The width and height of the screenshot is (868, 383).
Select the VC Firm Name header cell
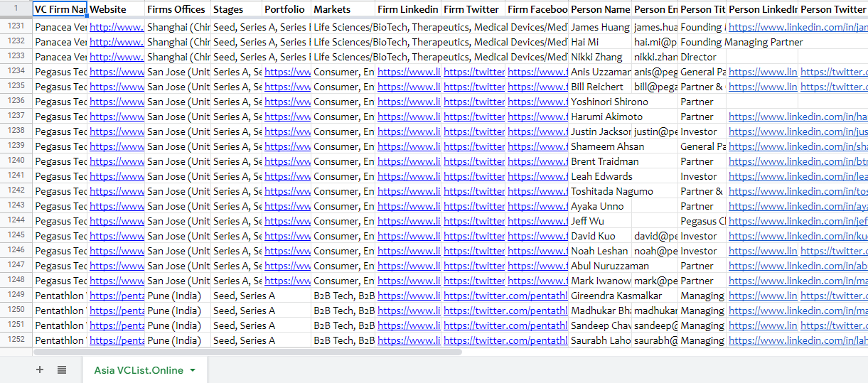[x=60, y=9]
